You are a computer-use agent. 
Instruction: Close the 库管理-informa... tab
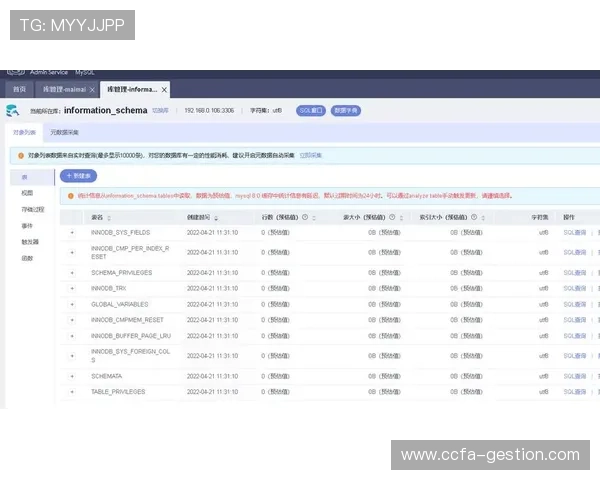coord(164,90)
